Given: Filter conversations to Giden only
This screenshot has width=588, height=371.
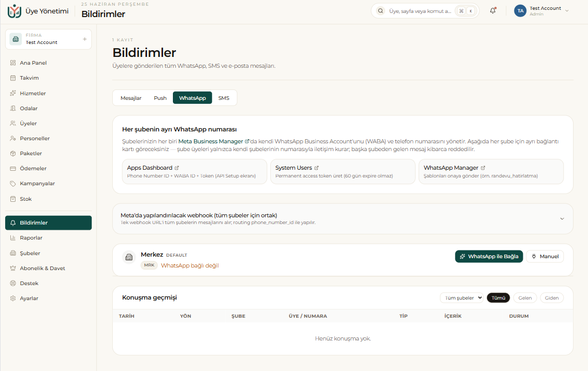Looking at the screenshot, I should click(x=552, y=298).
